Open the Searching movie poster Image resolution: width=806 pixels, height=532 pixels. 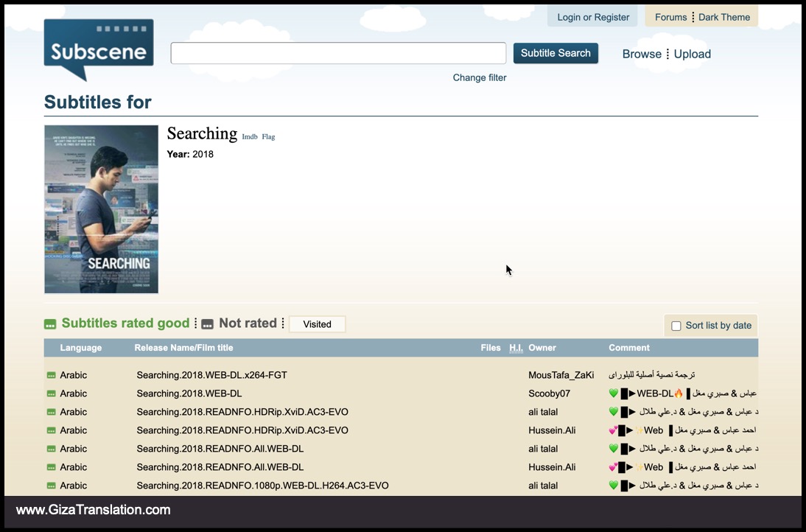click(x=101, y=209)
